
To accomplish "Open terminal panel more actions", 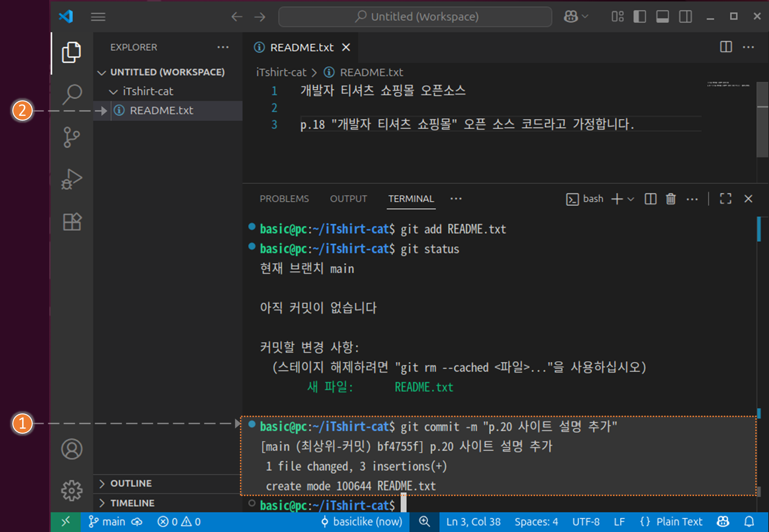I will 692,199.
